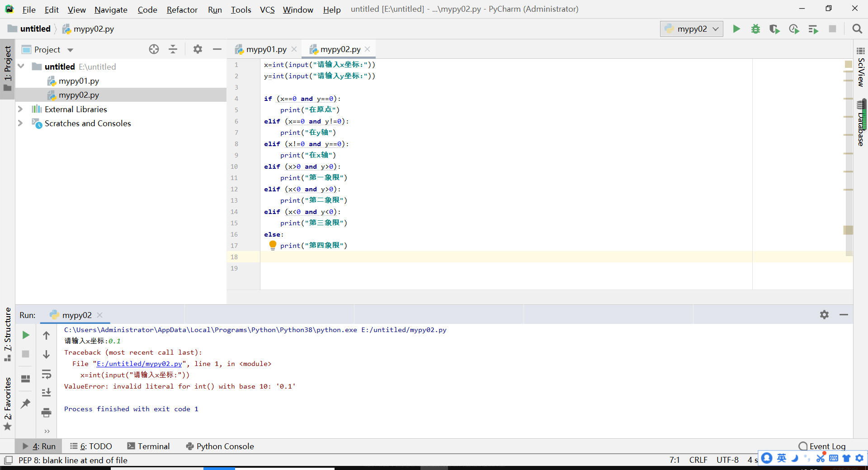868x470 pixels.
Task: Open the SciView side panel
Action: tap(861, 67)
